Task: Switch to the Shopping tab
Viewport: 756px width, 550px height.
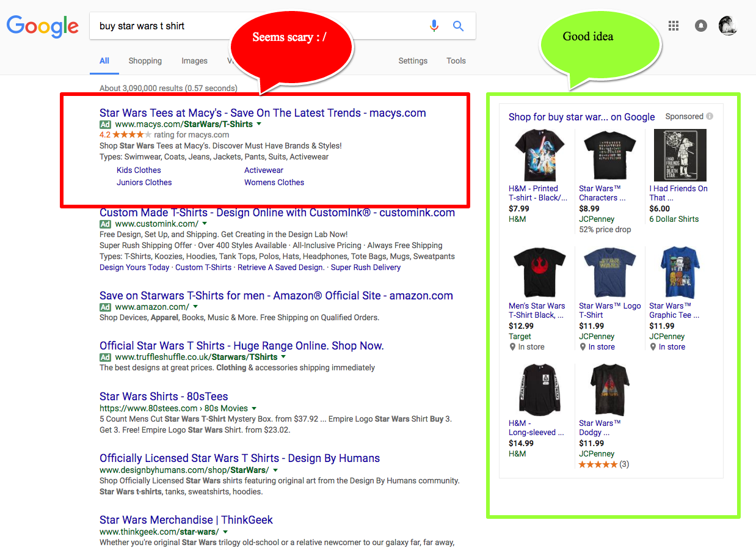Action: 145,61
